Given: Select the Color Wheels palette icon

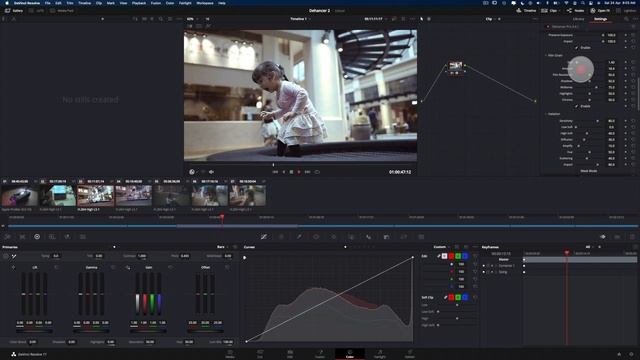Looking at the screenshot, I should 37,237.
